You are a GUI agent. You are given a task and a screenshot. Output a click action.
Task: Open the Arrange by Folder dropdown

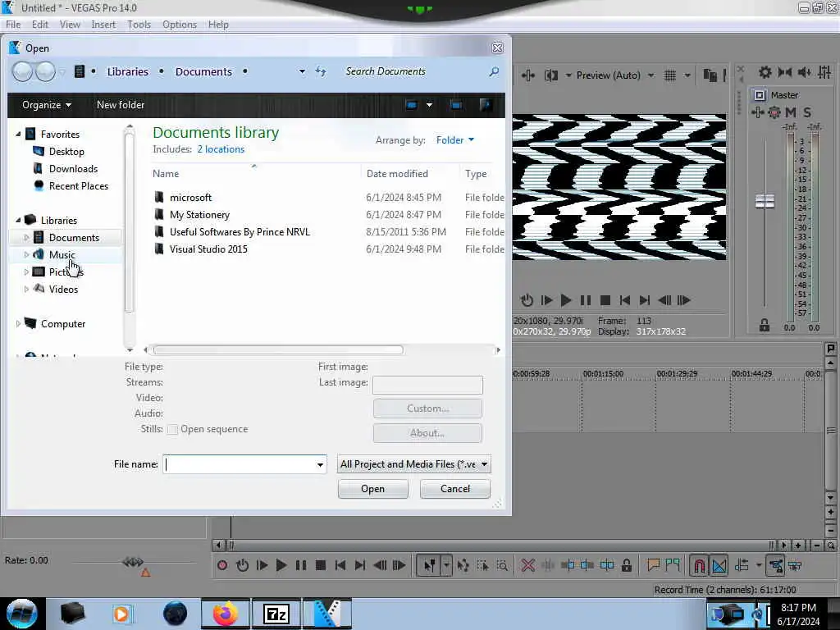point(454,139)
